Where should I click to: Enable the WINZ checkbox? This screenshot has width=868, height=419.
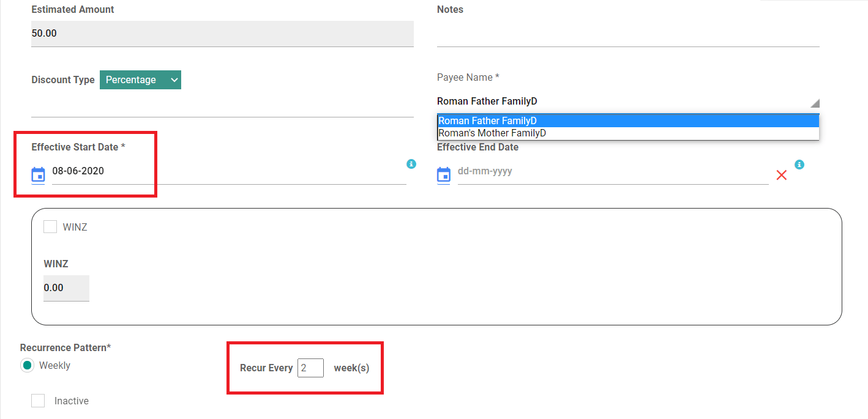50,226
